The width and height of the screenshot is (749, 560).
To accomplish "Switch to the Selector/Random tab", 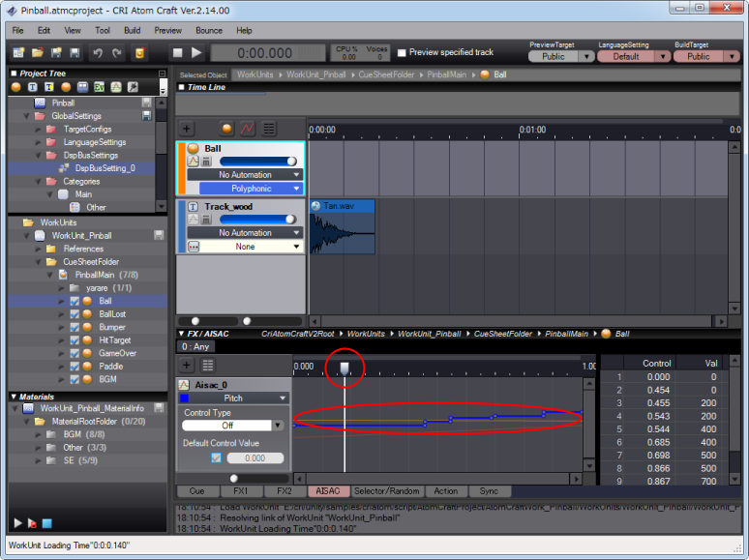I will click(387, 490).
